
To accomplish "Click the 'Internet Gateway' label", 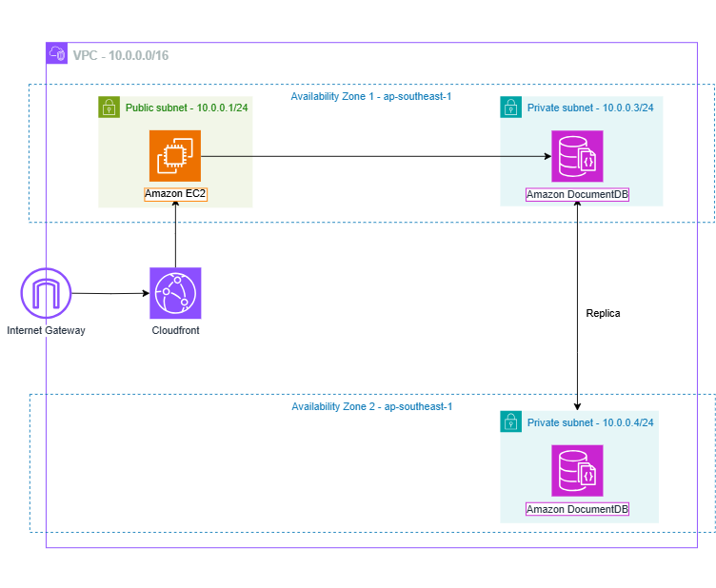I will pyautogui.click(x=46, y=330).
